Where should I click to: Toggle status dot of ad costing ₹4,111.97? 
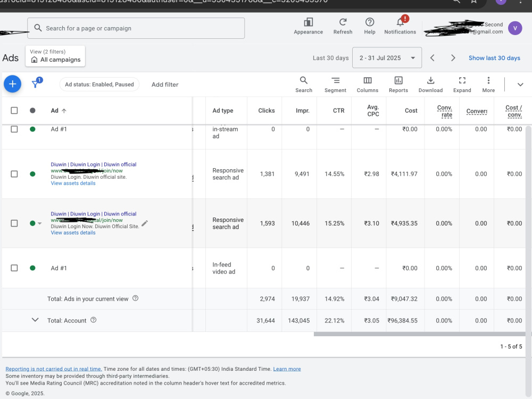click(x=32, y=174)
